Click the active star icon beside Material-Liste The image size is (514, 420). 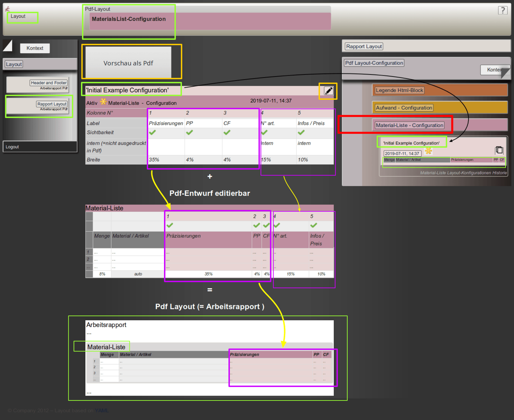pyautogui.click(x=103, y=102)
